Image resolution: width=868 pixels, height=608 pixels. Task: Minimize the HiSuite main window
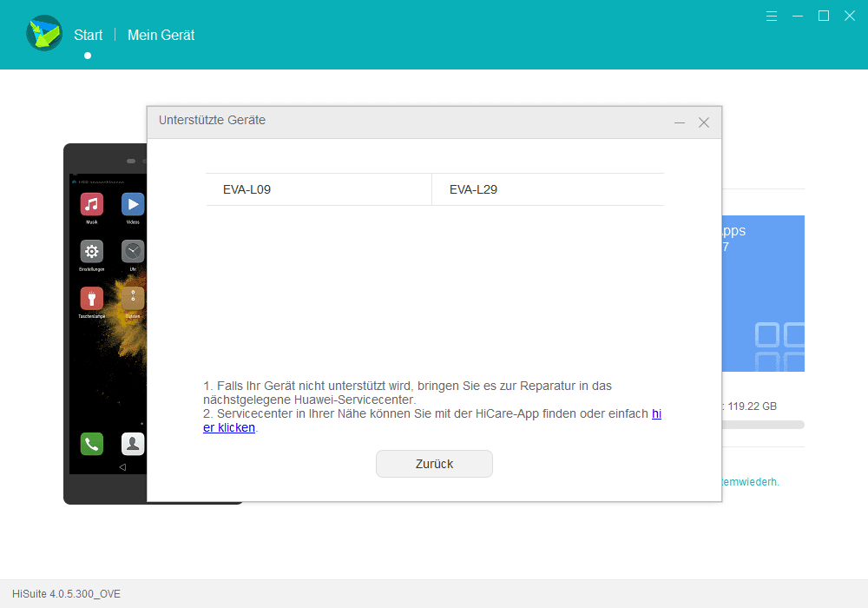tap(797, 16)
